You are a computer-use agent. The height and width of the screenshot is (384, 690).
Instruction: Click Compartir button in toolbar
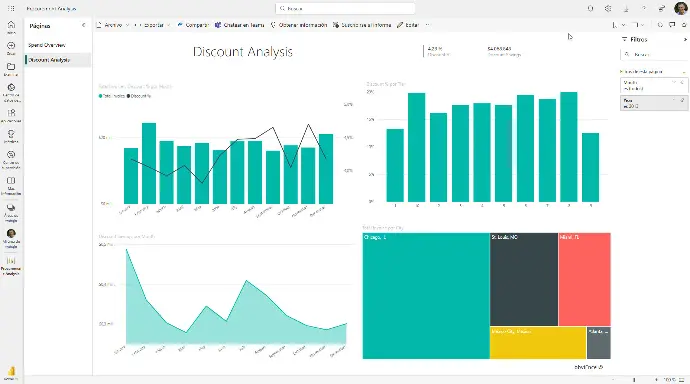[x=193, y=25]
